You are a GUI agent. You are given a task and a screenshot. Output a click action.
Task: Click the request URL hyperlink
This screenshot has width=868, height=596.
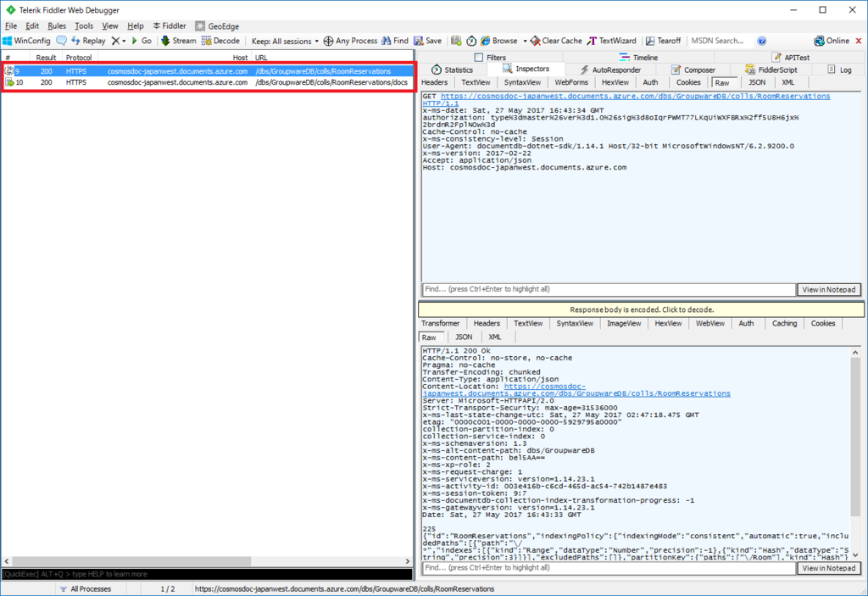[x=635, y=97]
